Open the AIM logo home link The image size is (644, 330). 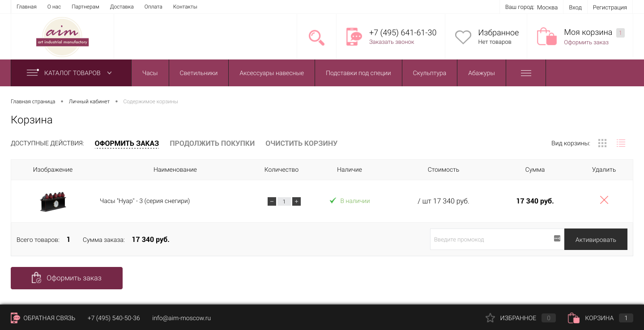[x=63, y=37]
